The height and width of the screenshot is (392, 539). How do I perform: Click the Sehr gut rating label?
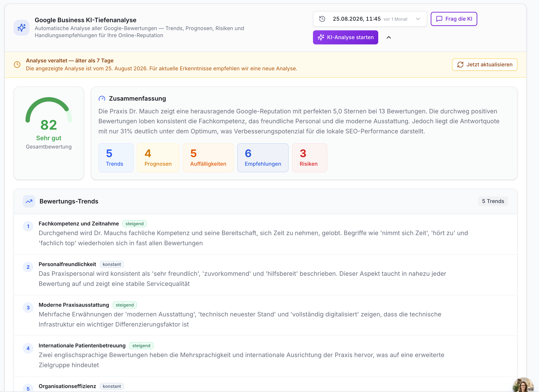pos(49,138)
